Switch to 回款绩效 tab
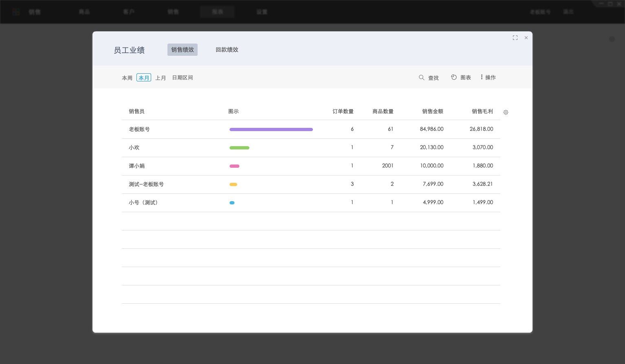The width and height of the screenshot is (625, 364). tap(227, 50)
